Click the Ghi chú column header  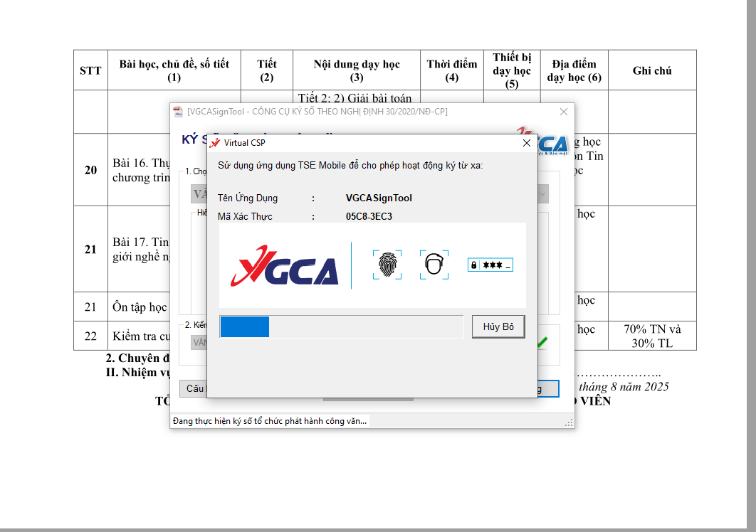652,70
